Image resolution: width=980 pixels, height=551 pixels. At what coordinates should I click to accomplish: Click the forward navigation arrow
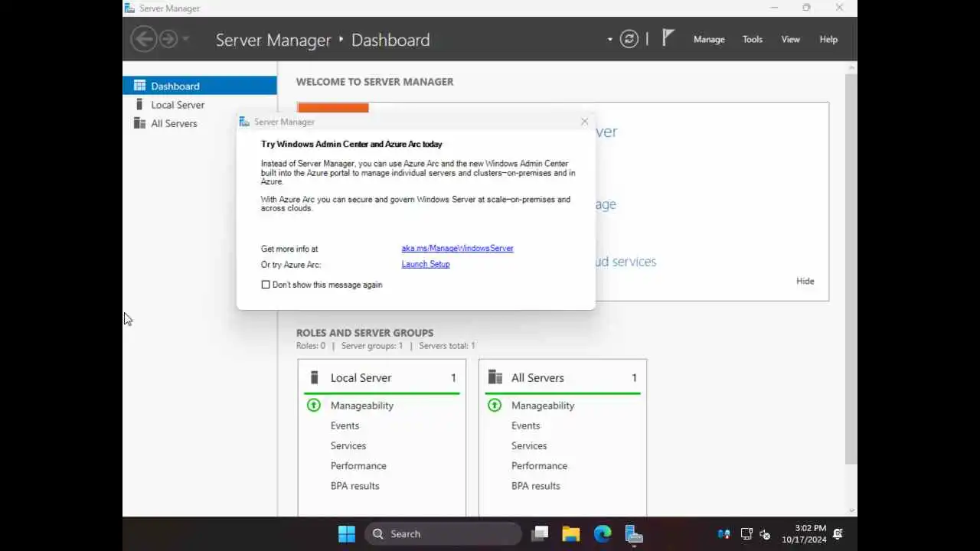click(168, 39)
